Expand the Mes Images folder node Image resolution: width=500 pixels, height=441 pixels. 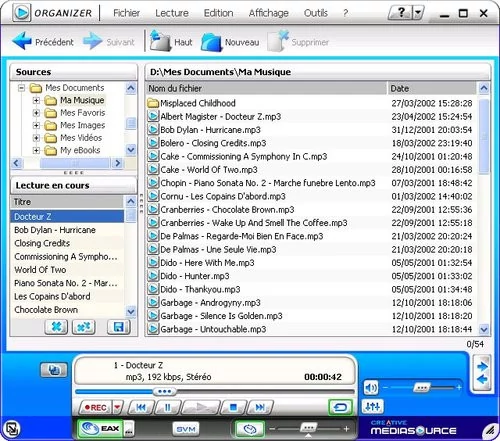click(36, 125)
